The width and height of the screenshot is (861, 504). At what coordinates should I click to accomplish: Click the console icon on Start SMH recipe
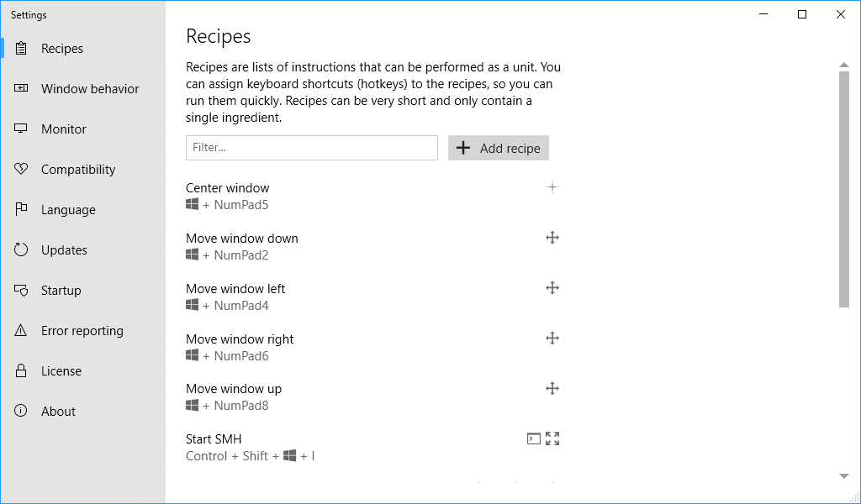pos(534,438)
